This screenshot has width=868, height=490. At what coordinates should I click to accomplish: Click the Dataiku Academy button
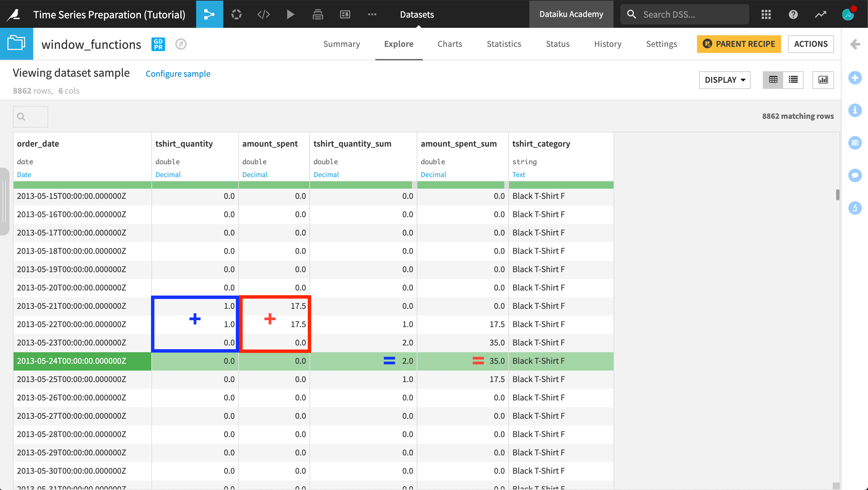[571, 14]
